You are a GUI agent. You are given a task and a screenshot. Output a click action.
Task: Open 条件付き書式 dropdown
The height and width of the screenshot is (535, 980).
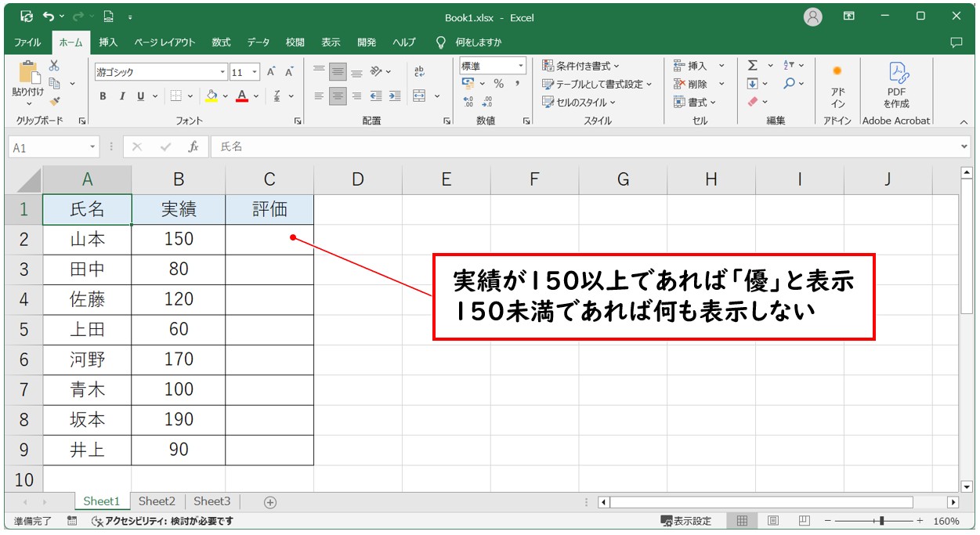580,66
